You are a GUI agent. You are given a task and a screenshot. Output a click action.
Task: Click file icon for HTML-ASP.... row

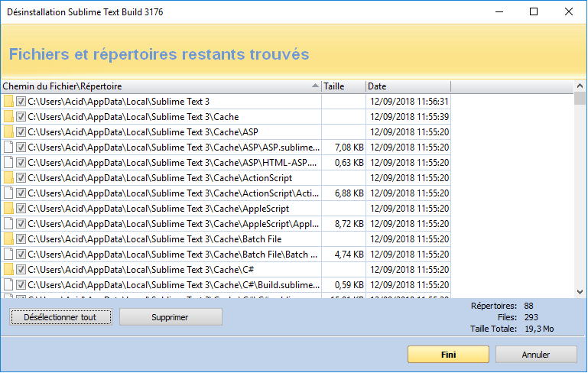pyautogui.click(x=8, y=163)
